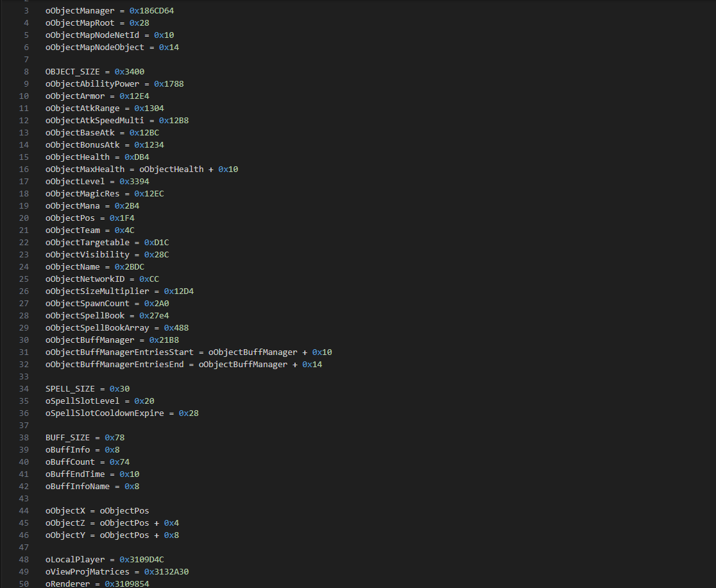The image size is (716, 588).
Task: Click the value 0xD1C
Action: click(157, 242)
